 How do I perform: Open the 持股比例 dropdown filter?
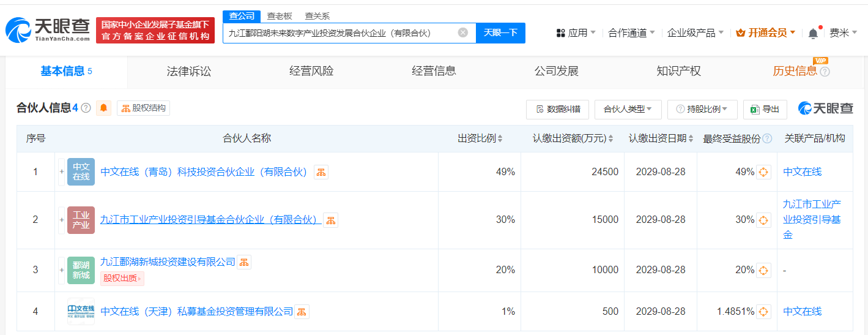pos(702,109)
